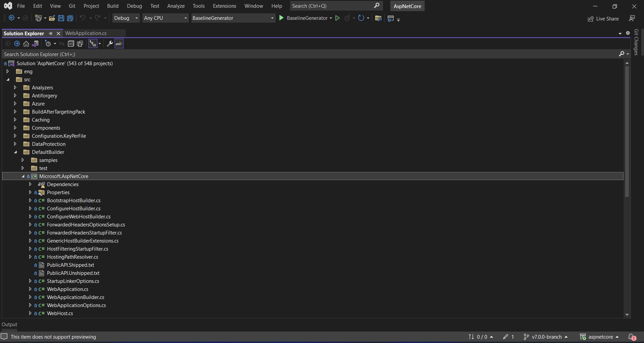The image size is (644, 343).
Task: Expand the Analyzers folder
Action: coord(15,87)
